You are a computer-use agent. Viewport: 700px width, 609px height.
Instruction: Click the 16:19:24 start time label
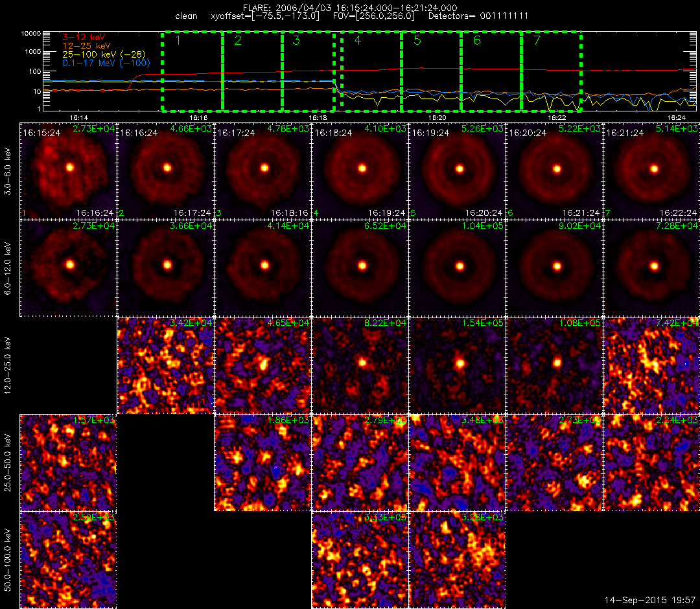430,133
